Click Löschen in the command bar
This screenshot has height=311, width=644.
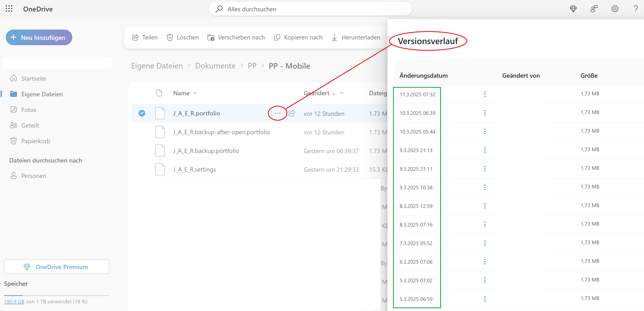click(183, 37)
